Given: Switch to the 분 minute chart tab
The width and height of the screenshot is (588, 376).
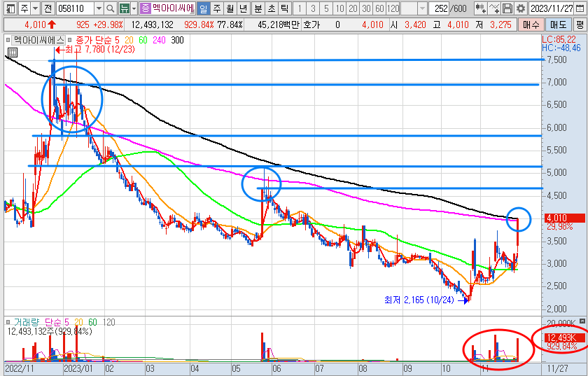Looking at the screenshot, I should [x=258, y=8].
